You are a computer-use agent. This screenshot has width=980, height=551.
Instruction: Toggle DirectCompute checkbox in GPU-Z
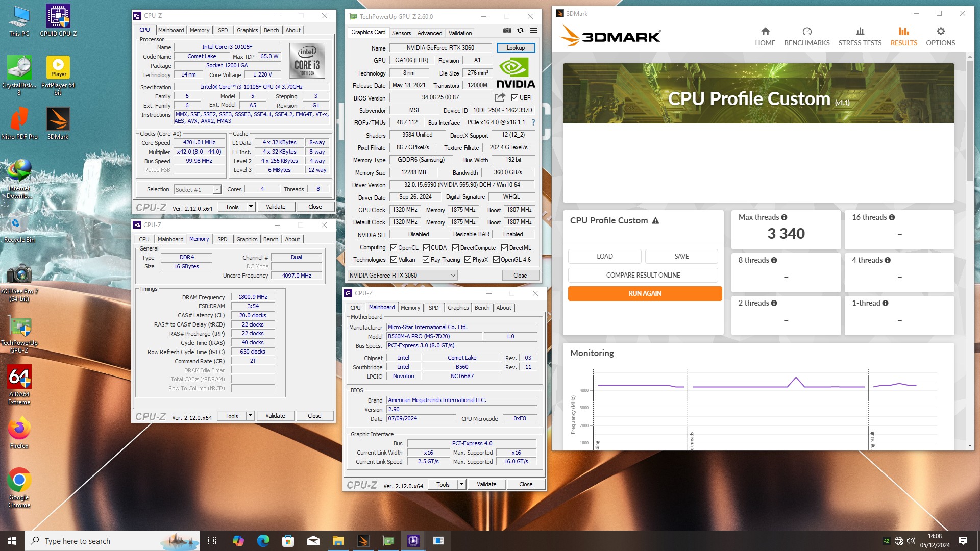coord(455,248)
